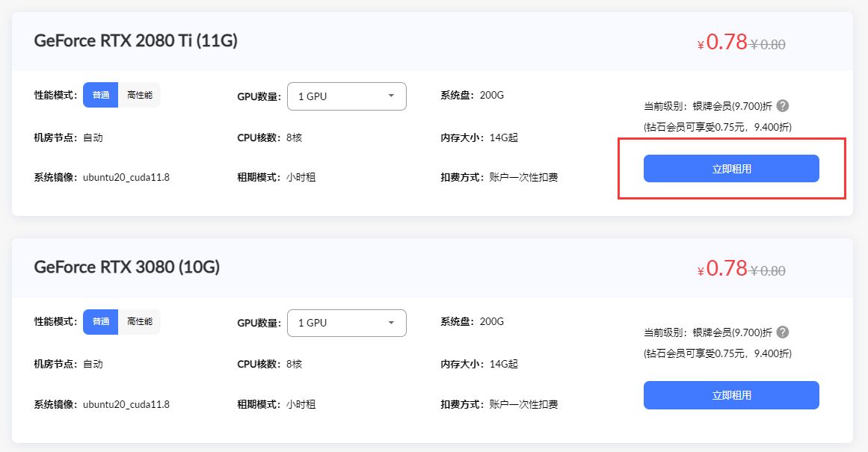Open GPU数量 dropdown for RTX 2080 Ti
The image size is (868, 452).
pyautogui.click(x=347, y=96)
